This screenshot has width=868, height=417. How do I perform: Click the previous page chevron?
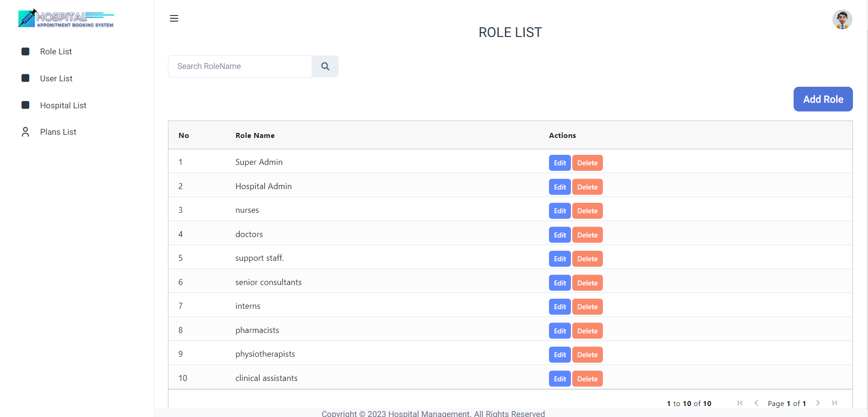(756, 403)
